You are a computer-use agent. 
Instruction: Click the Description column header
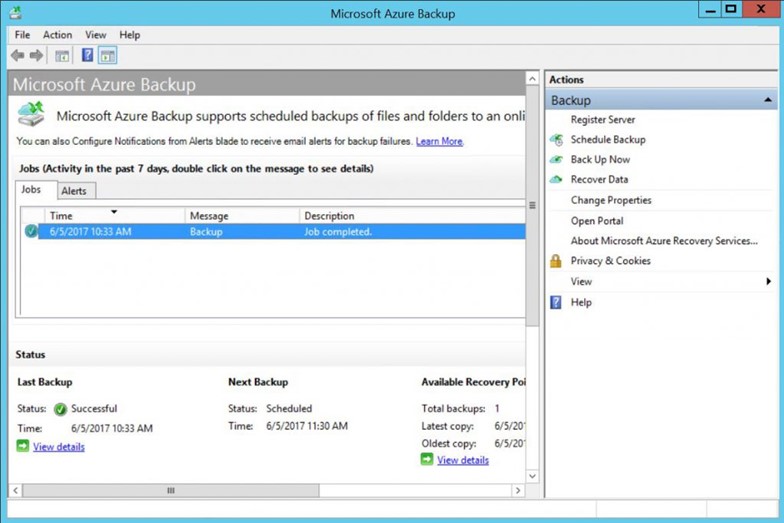412,216
